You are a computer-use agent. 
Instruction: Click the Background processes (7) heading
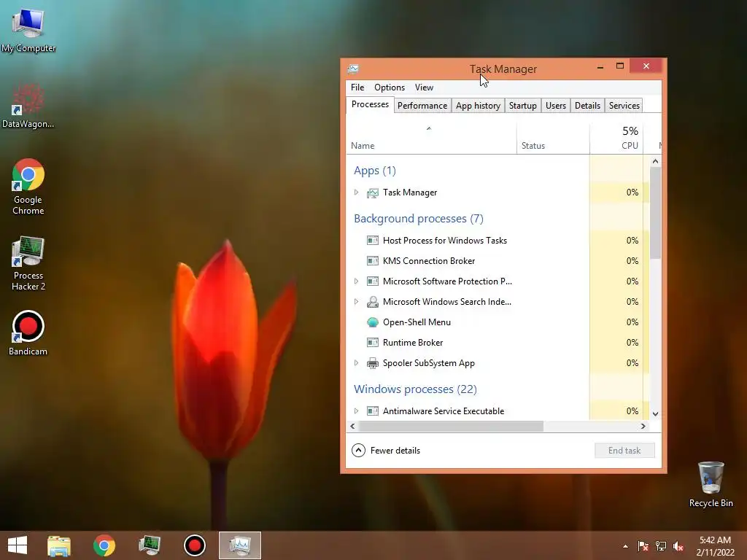(418, 219)
